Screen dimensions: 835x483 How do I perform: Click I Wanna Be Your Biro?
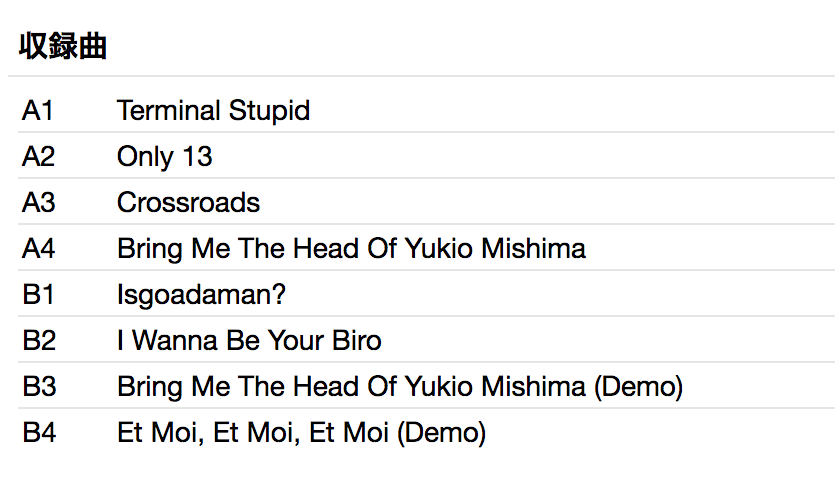tap(249, 340)
